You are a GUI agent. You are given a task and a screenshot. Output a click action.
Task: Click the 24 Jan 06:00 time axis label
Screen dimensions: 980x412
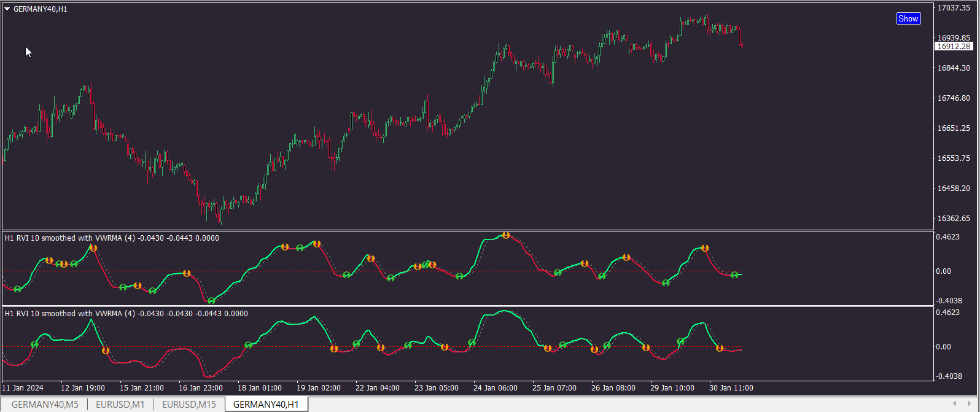click(x=496, y=388)
